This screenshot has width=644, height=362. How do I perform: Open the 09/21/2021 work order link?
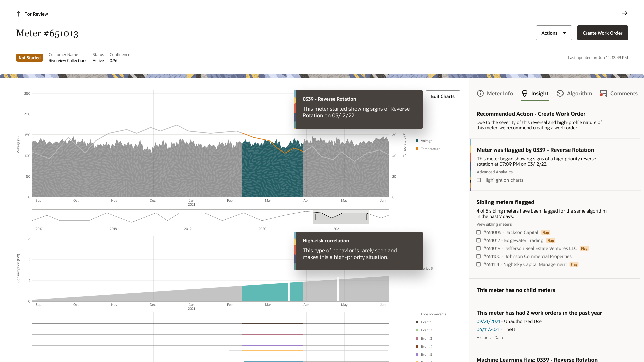(x=488, y=321)
